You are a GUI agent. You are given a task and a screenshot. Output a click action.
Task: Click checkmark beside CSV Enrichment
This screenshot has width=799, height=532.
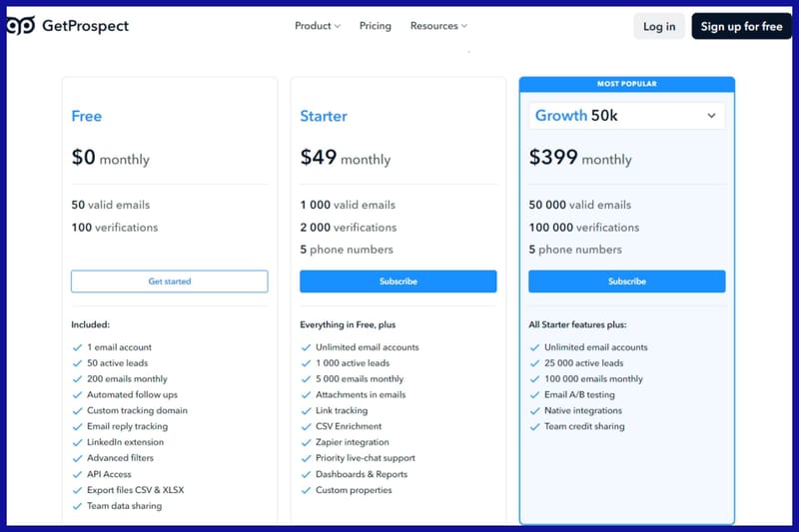tap(306, 426)
